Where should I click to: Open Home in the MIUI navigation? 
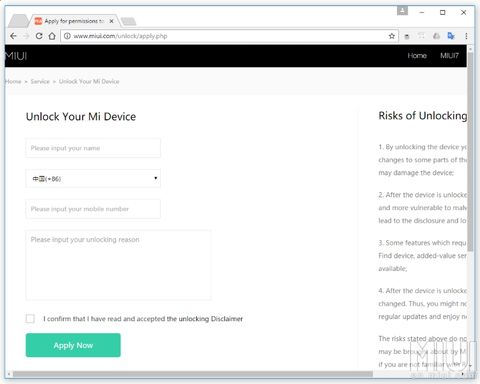tap(417, 56)
